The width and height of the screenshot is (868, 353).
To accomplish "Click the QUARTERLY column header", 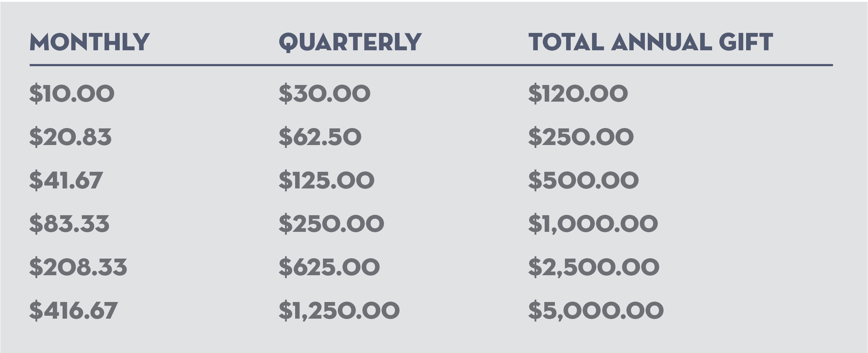I will coord(350,42).
